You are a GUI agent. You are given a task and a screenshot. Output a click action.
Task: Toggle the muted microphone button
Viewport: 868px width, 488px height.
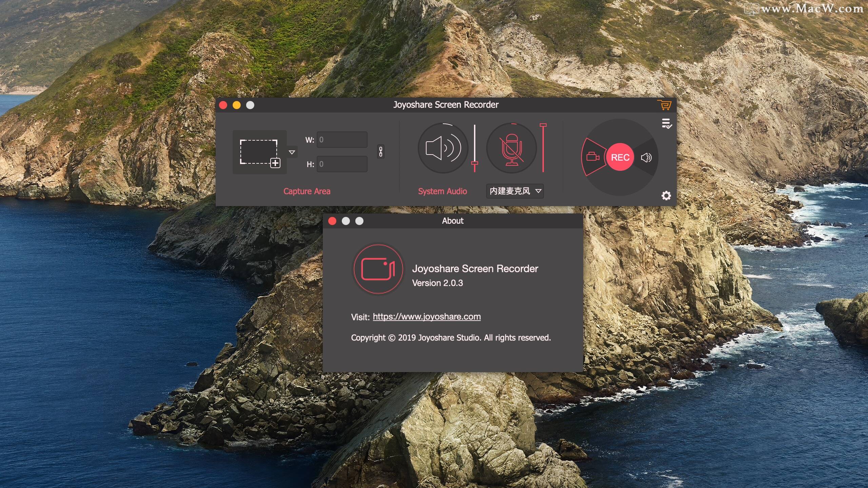tap(512, 148)
